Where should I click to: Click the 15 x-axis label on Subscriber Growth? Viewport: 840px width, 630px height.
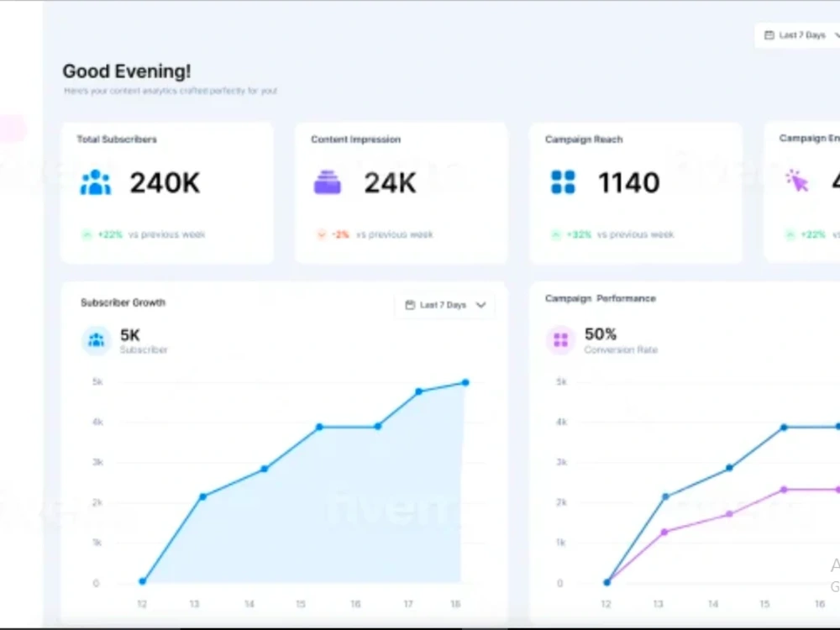[301, 604]
